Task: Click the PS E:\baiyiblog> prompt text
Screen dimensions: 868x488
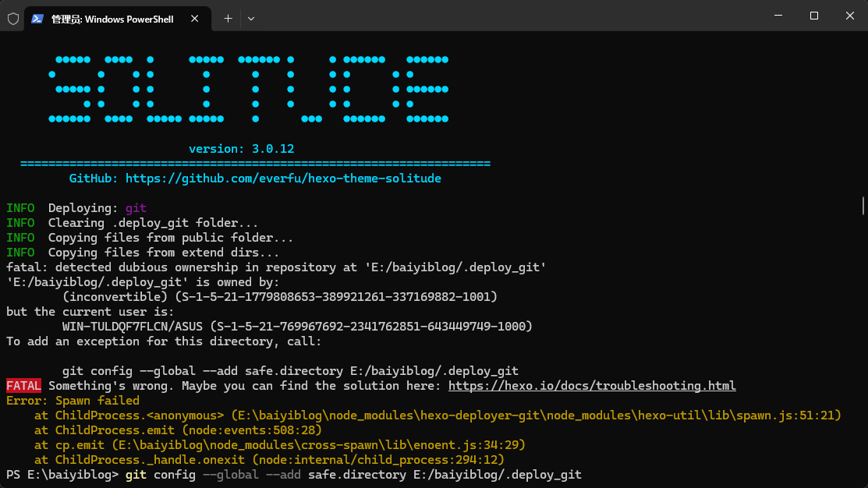Action: 62,475
